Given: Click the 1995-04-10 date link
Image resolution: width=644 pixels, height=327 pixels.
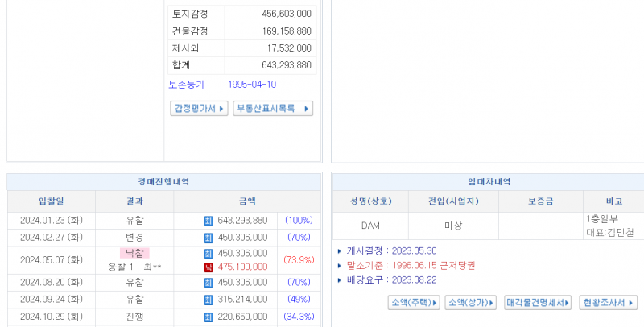Looking at the screenshot, I should (252, 85).
